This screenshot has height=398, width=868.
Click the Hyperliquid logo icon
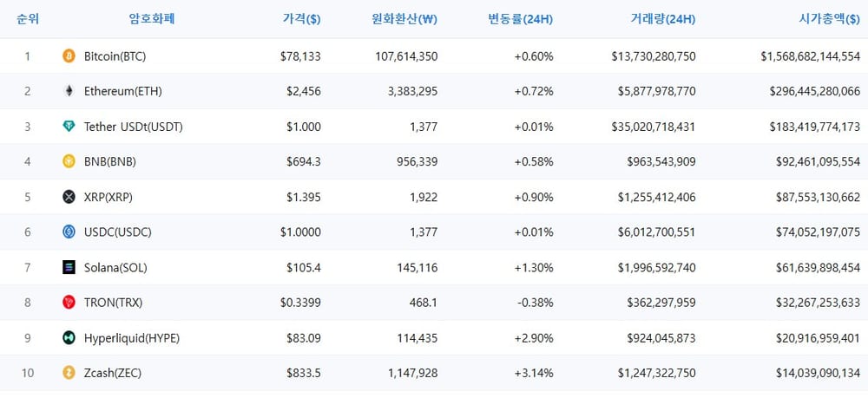[69, 338]
